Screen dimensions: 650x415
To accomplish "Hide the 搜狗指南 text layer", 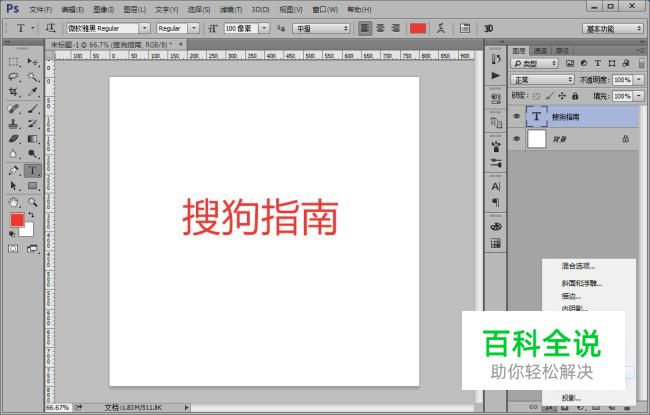I will [517, 116].
